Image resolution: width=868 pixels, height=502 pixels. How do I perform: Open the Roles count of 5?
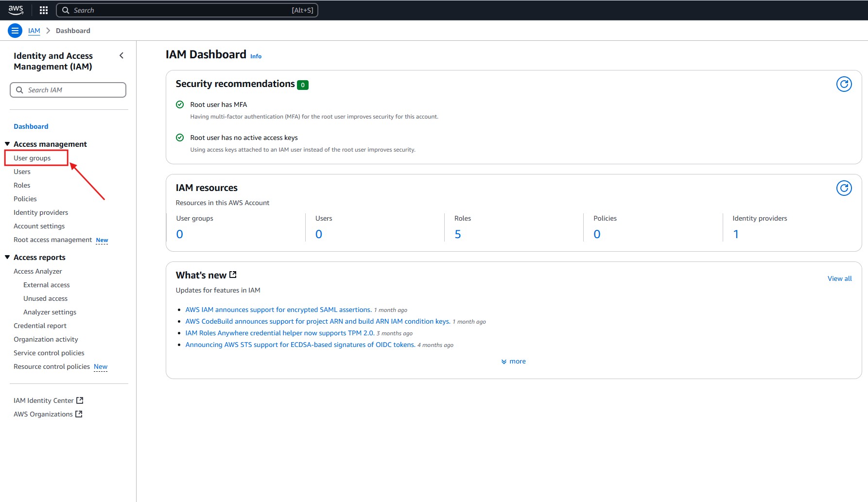[x=457, y=234]
